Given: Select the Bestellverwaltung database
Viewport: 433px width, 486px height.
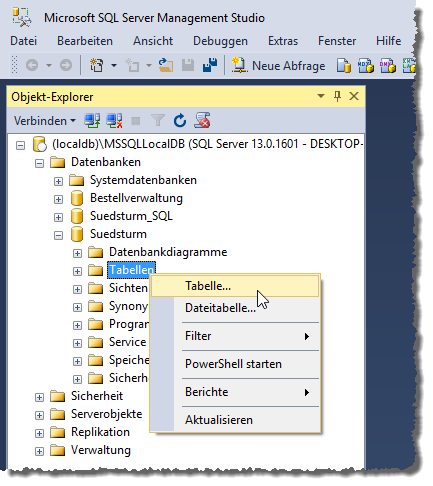Looking at the screenshot, I should [x=136, y=198].
